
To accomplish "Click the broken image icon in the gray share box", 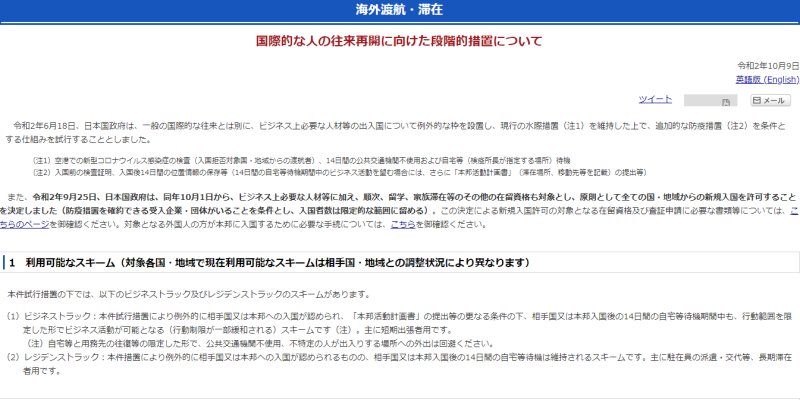I will pyautogui.click(x=726, y=102).
